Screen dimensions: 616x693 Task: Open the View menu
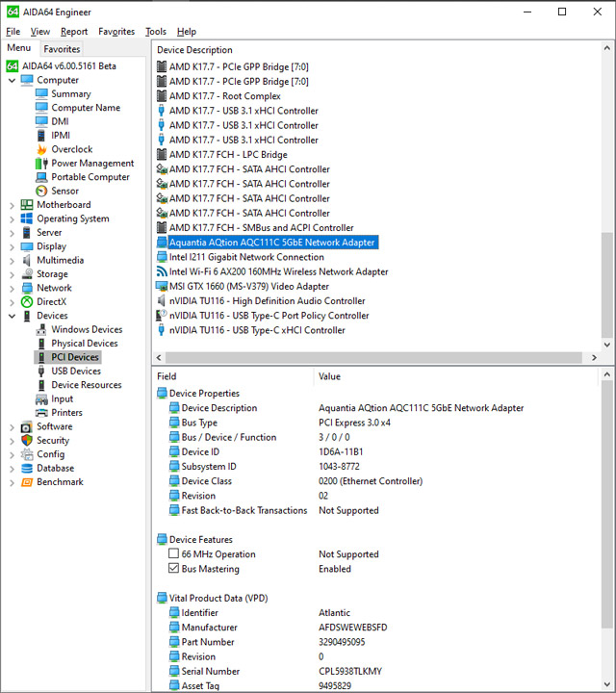click(x=39, y=32)
